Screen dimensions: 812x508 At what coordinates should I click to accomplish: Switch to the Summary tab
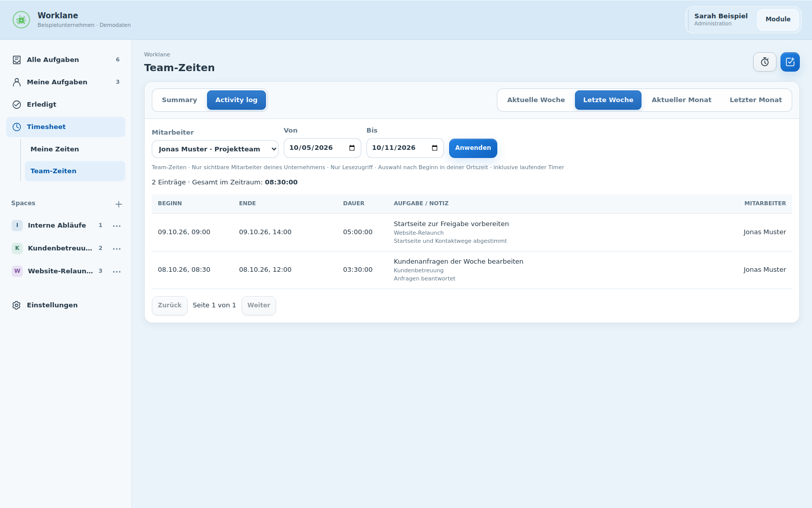[180, 100]
